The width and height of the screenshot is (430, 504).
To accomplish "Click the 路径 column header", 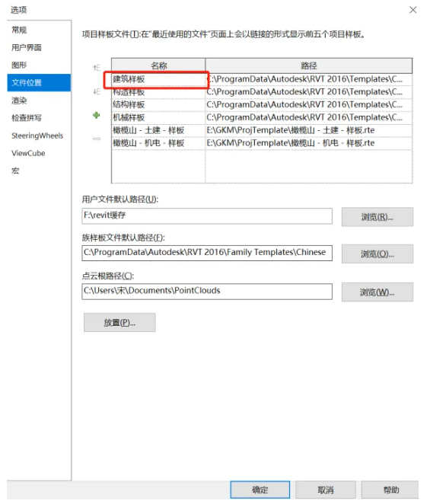I will click(x=309, y=66).
